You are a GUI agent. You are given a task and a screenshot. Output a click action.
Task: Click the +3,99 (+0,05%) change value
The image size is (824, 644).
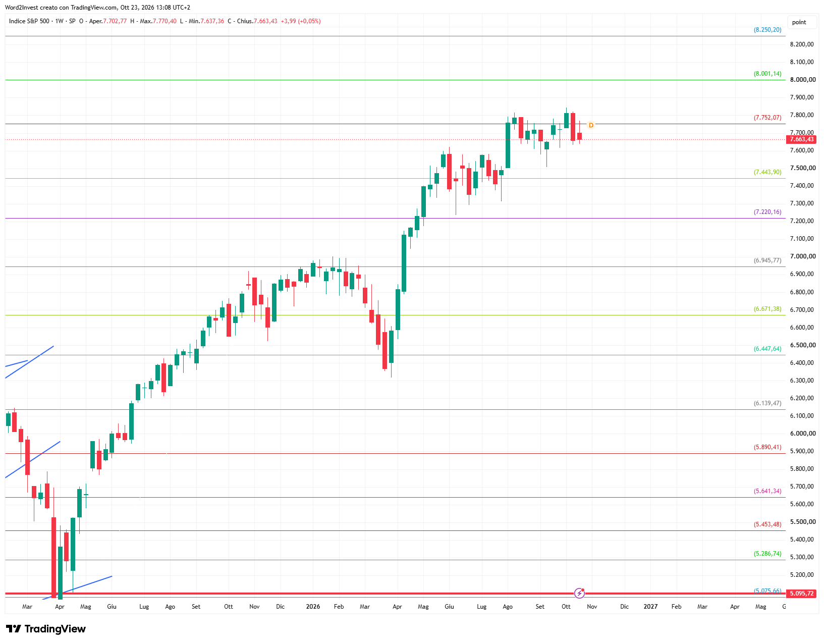[x=301, y=21]
